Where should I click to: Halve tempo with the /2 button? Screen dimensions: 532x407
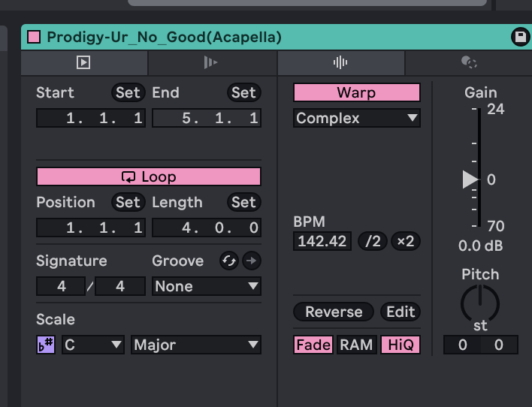(x=373, y=241)
